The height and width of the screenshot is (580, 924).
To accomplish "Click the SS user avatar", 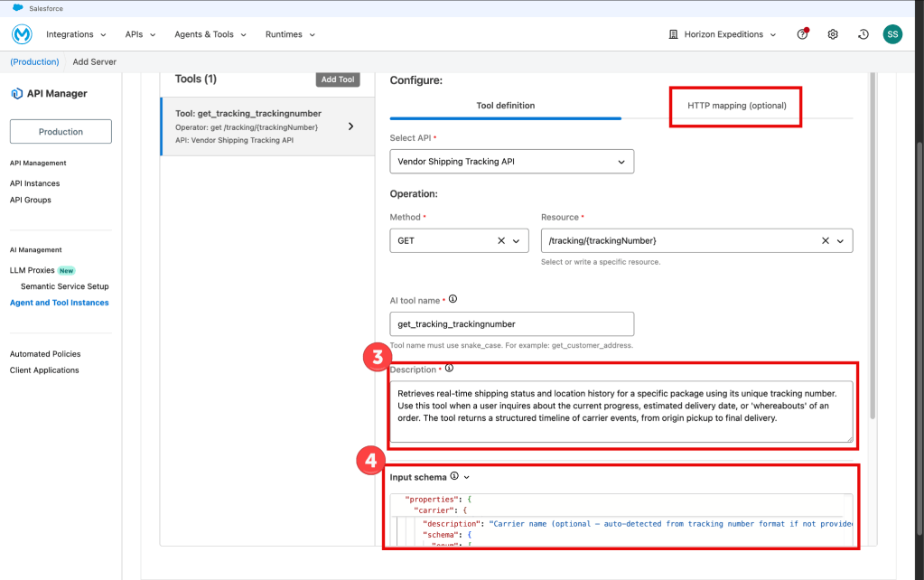I will 892,34.
